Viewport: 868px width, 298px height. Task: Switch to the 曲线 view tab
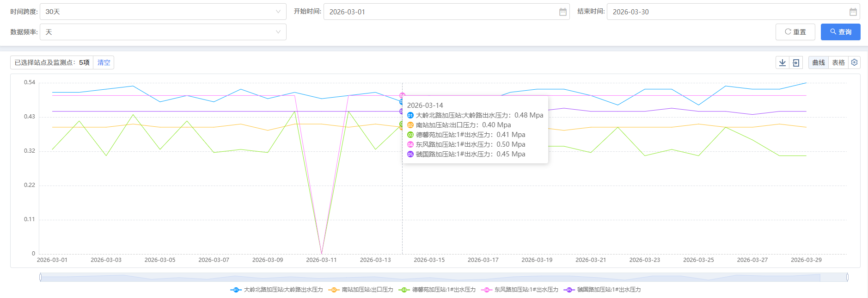coord(819,62)
